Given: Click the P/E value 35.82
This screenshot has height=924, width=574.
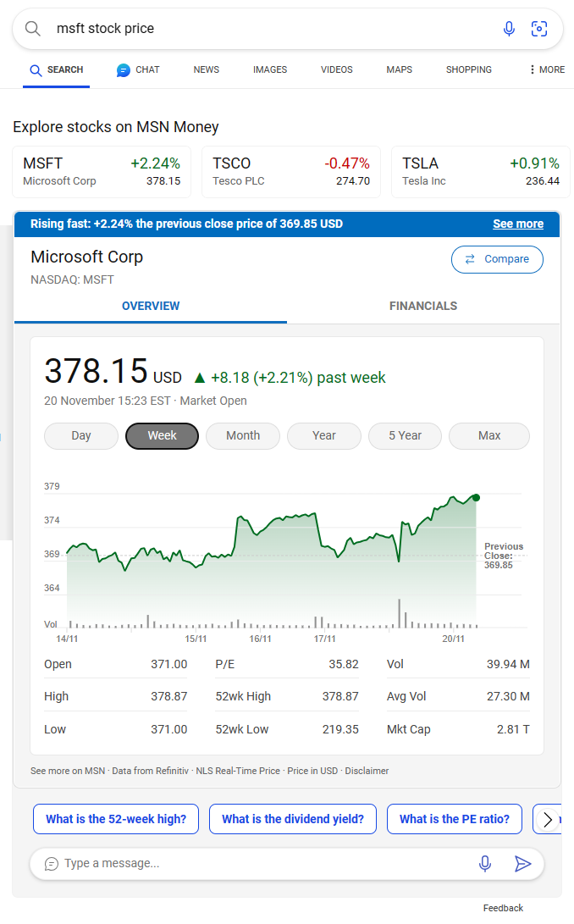Looking at the screenshot, I should pyautogui.click(x=344, y=664).
